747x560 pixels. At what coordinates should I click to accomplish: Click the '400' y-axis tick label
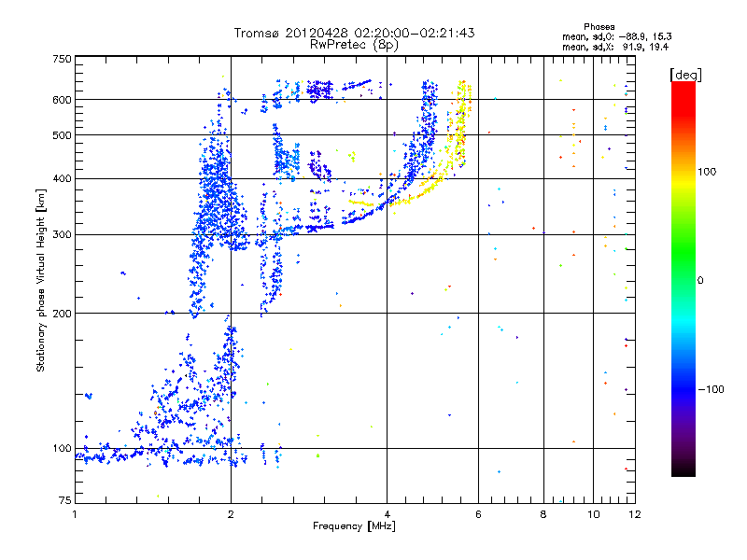point(62,178)
